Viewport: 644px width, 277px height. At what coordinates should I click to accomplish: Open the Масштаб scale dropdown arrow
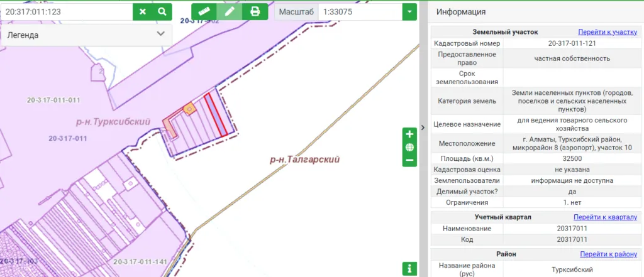coord(410,11)
